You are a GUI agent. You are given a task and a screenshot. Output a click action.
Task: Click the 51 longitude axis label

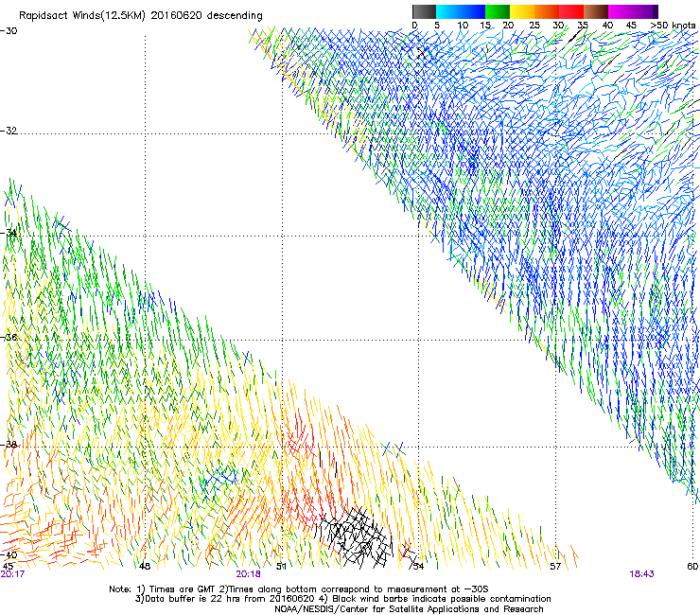pos(281,566)
